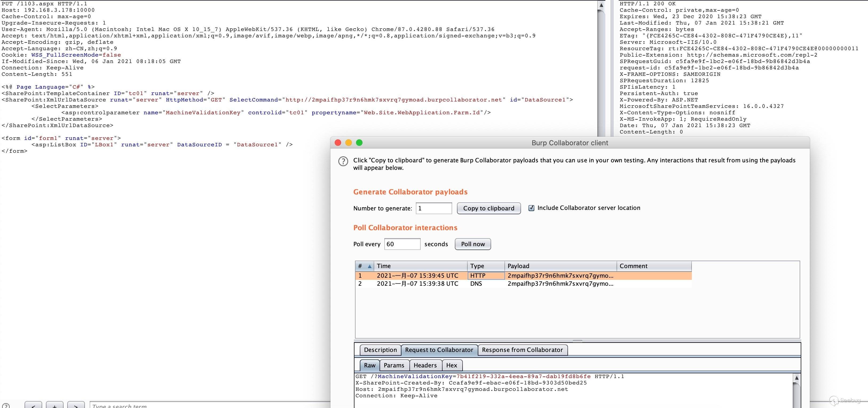This screenshot has width=868, height=408.
Task: Select the DNS interaction row
Action: 476,284
